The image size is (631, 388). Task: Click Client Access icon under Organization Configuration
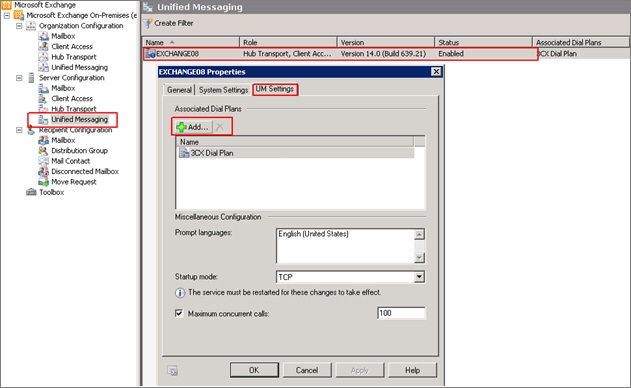[43, 47]
